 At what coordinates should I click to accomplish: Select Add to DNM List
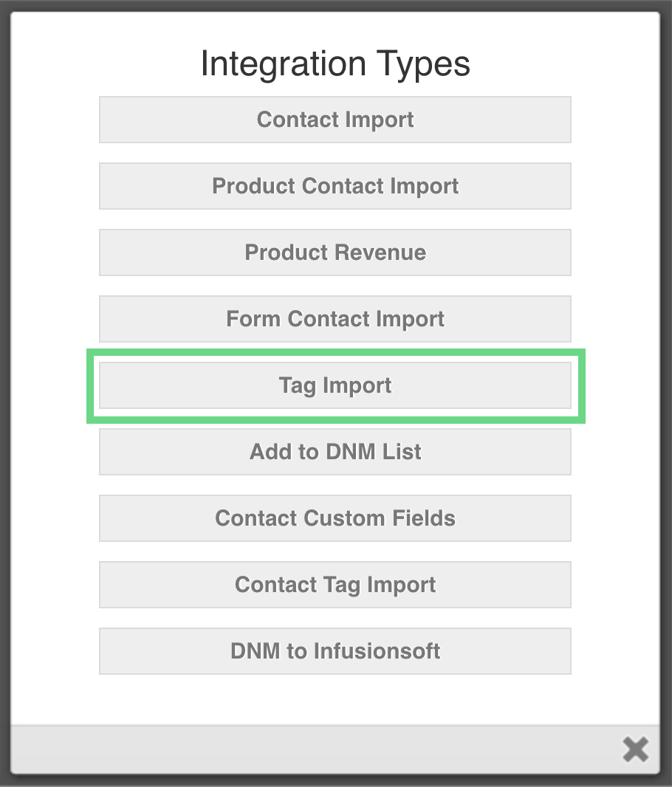(335, 452)
